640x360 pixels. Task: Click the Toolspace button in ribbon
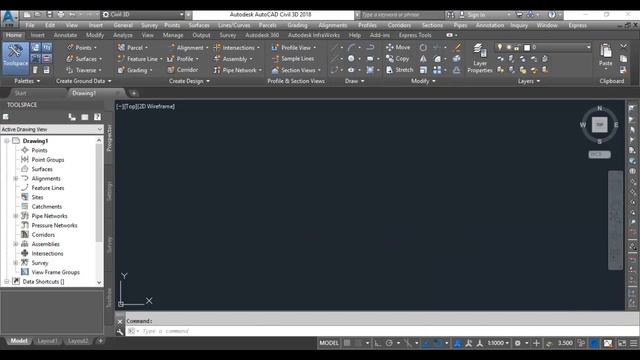coord(16,58)
